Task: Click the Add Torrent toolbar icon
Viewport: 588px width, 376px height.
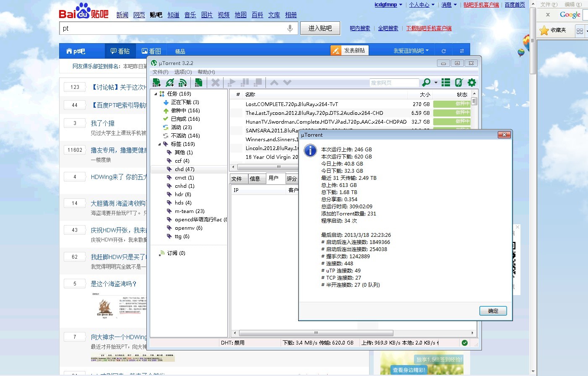Action: 157,83
